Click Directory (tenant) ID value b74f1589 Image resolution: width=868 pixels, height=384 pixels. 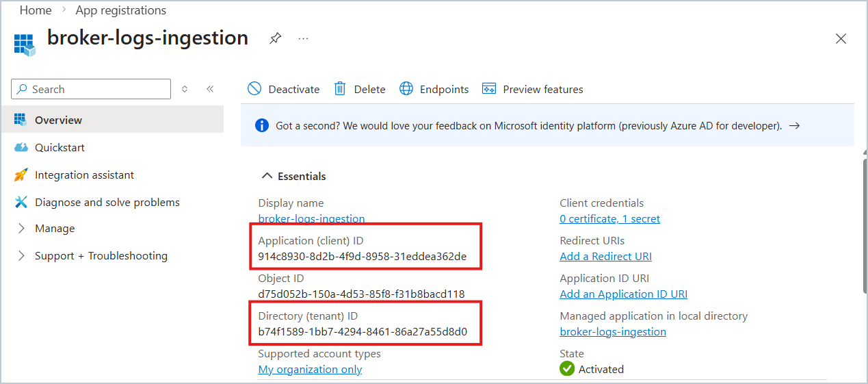363,332
